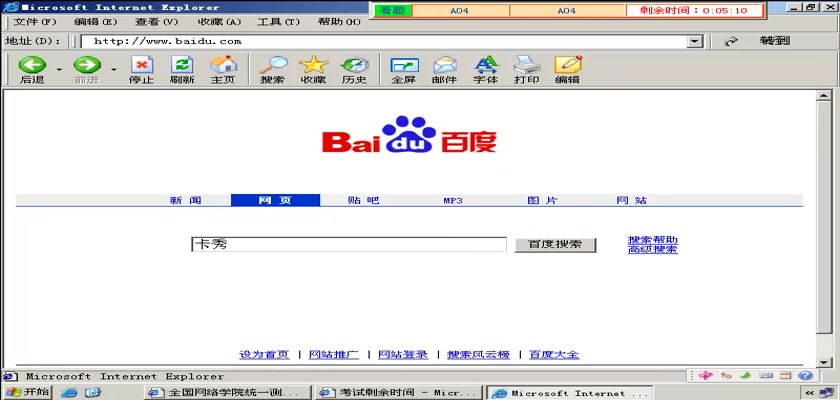Image resolution: width=840 pixels, height=400 pixels.
Task: Open the 高级搜索 link
Action: (653, 249)
